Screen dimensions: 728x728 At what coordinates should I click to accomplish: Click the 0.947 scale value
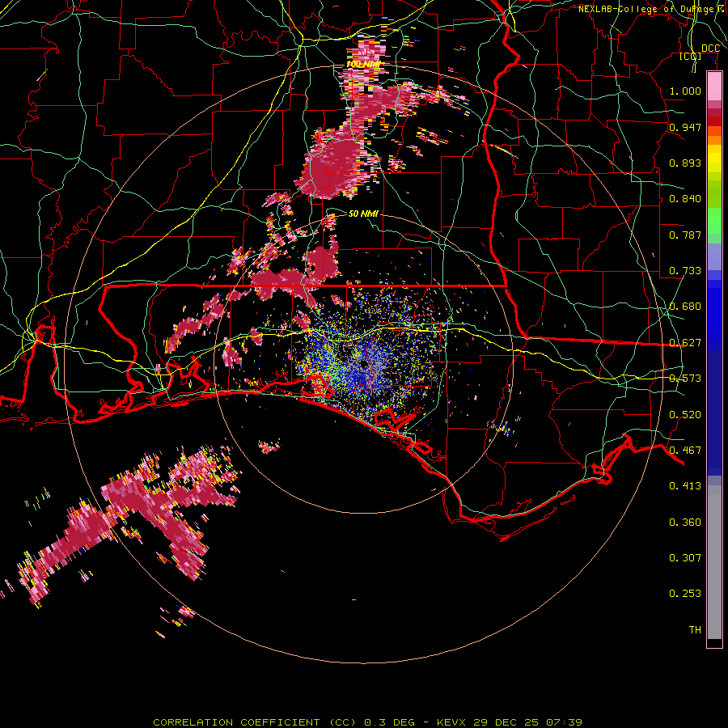685,127
